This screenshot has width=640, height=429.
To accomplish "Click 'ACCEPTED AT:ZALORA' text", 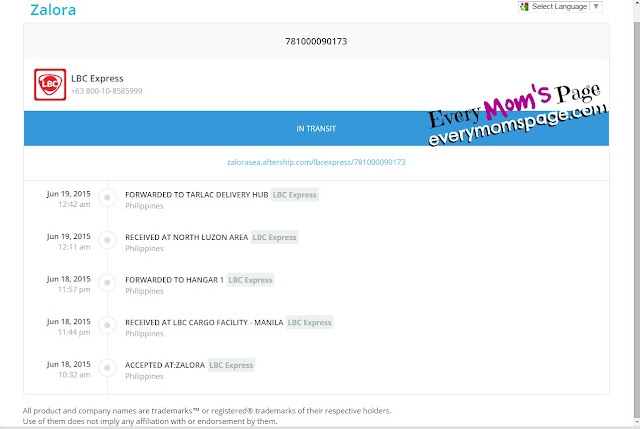I will tap(165, 365).
